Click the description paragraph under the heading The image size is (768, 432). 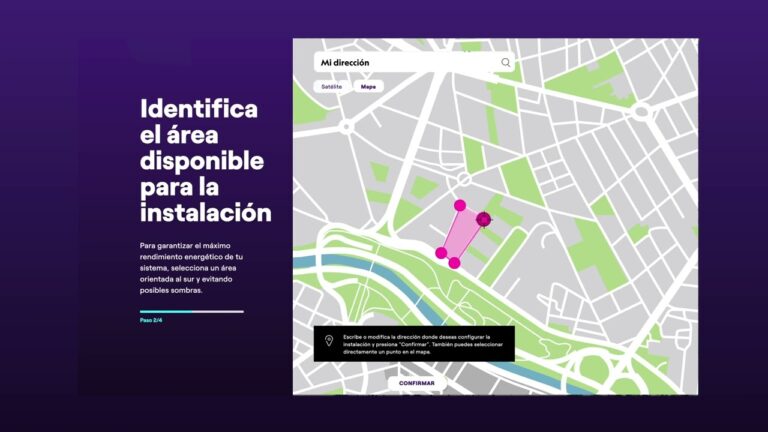click(191, 268)
